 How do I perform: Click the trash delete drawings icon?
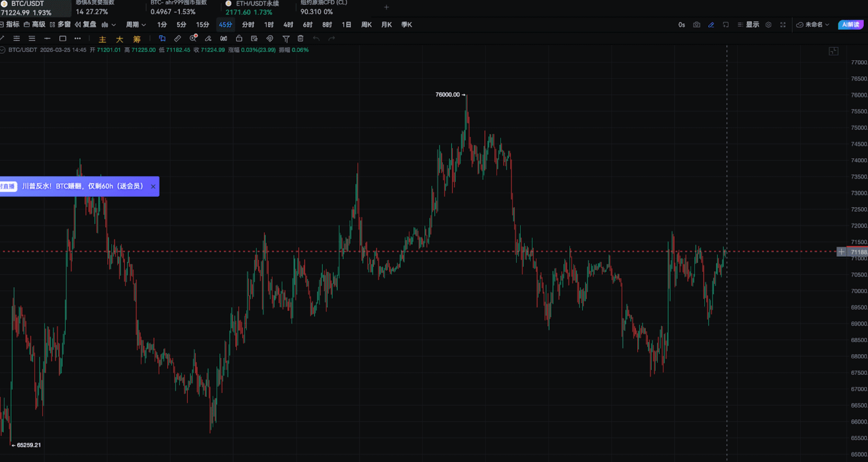pos(300,39)
